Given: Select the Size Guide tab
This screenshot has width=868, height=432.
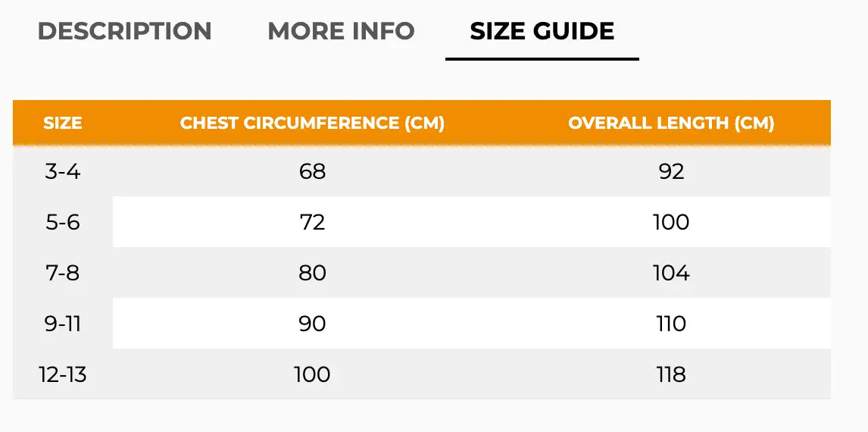Looking at the screenshot, I should 542,32.
